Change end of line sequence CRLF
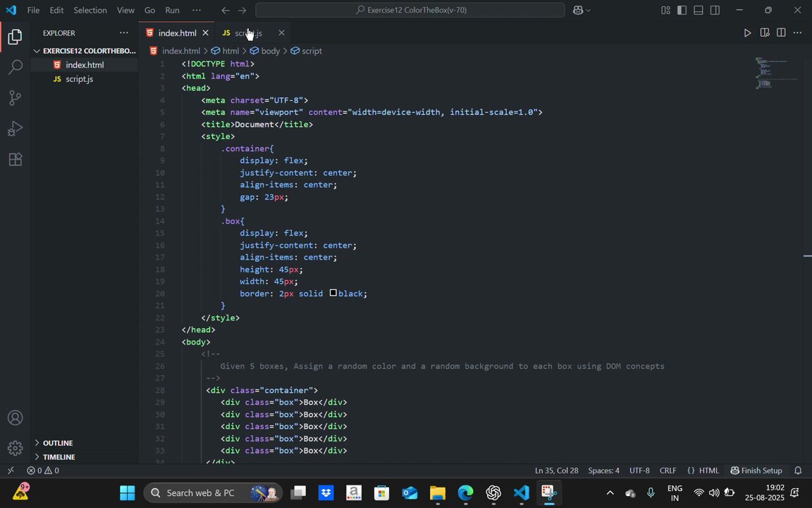Screen dimensions: 812x508 pyautogui.click(x=668, y=471)
